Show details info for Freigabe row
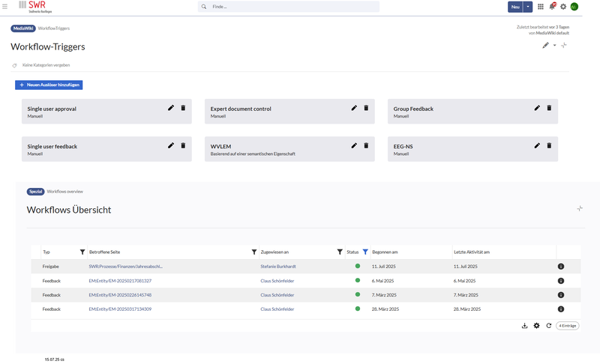This screenshot has height=364, width=600. coord(561,266)
